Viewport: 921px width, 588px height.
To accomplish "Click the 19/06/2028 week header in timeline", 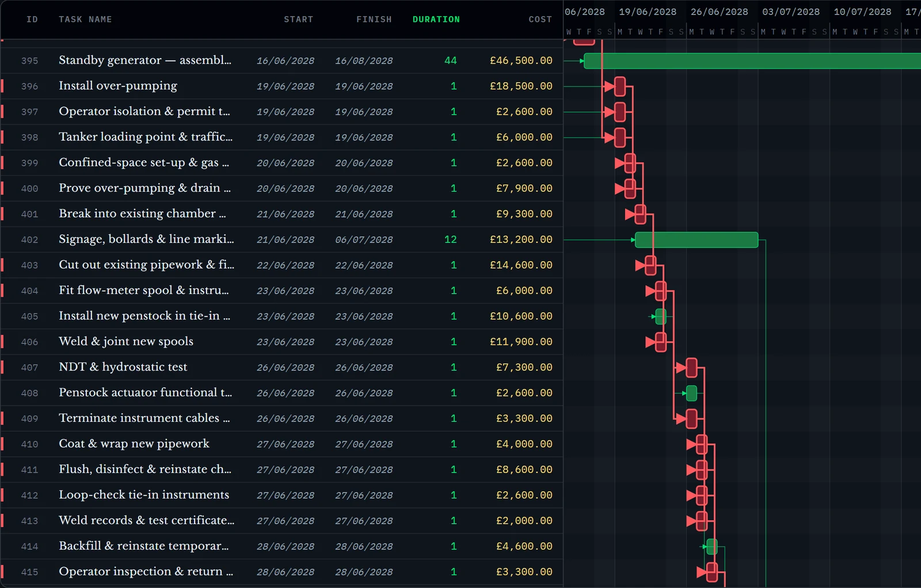I will [648, 12].
